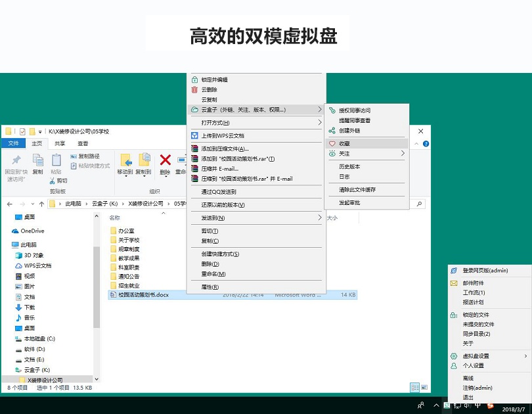The height and width of the screenshot is (414, 532).
Task: Click the volume icon in system tray
Action: [x=468, y=405]
